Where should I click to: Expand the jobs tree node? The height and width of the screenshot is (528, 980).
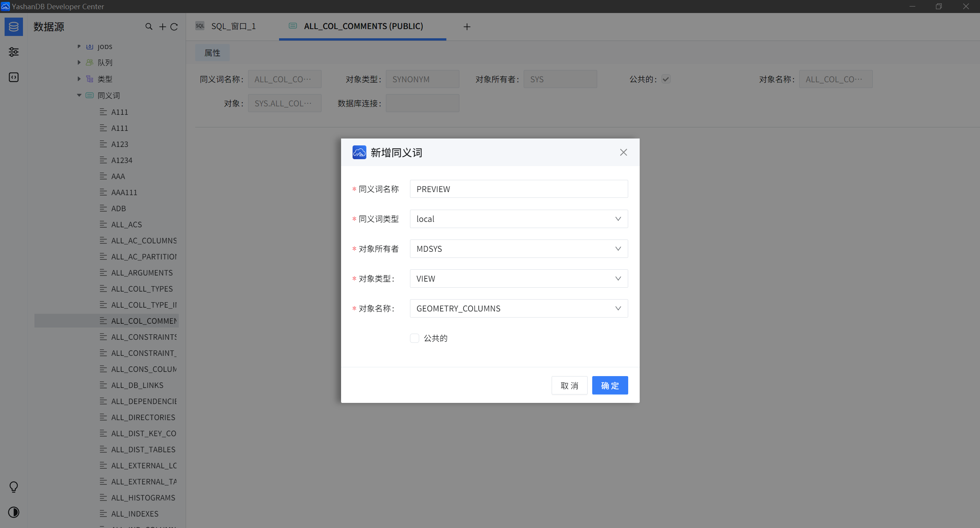pos(79,46)
